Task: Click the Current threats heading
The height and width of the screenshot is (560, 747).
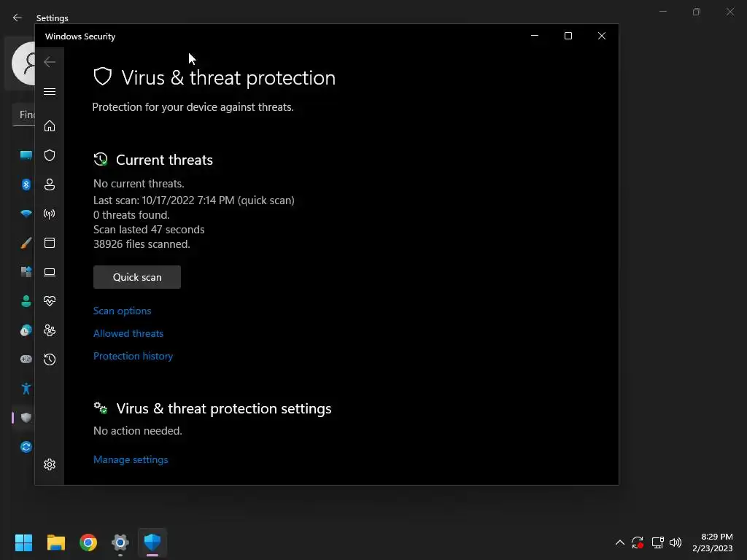Action: pos(164,160)
